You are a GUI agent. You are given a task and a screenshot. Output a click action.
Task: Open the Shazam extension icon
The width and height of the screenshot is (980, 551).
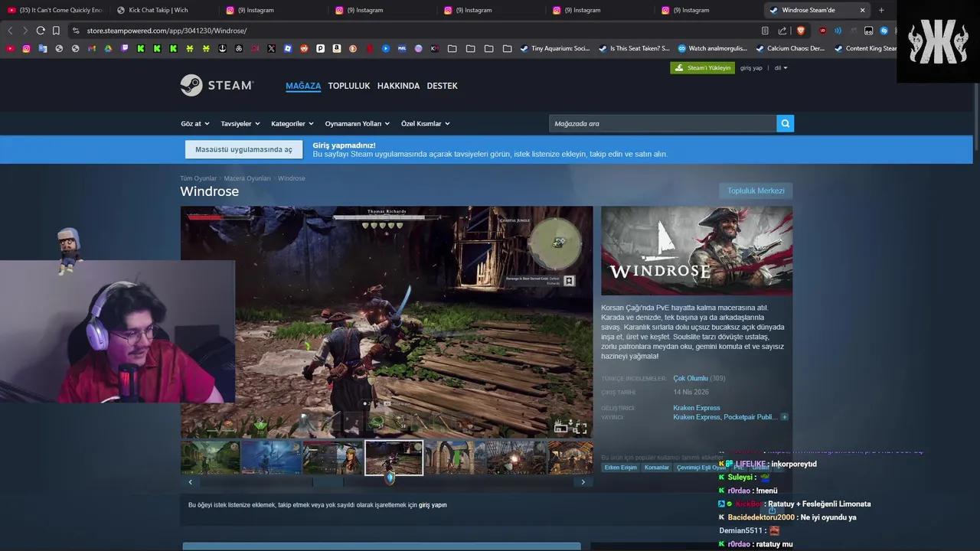[x=884, y=31]
